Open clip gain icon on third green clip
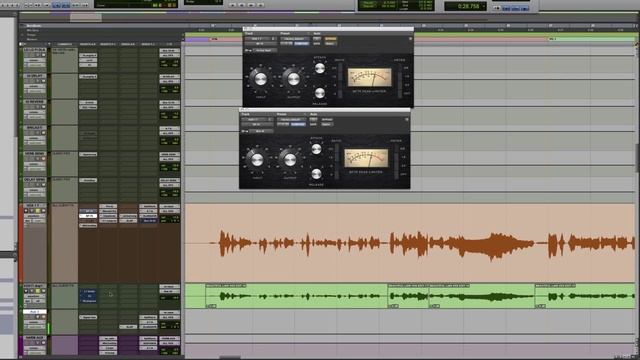 point(434,305)
